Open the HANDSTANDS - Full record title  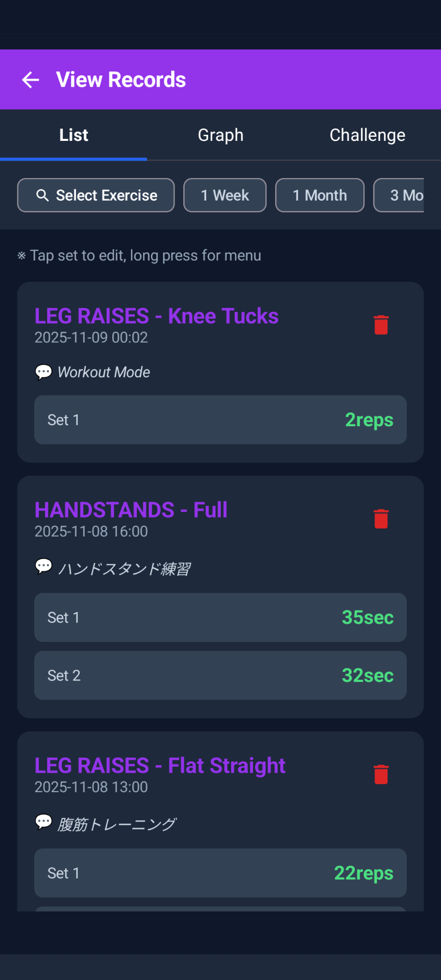pos(131,510)
